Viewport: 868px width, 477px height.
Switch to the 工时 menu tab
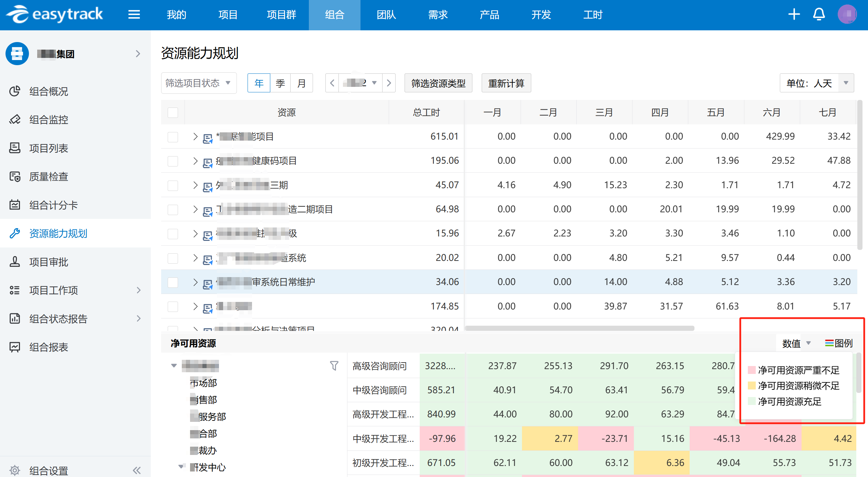click(x=592, y=14)
